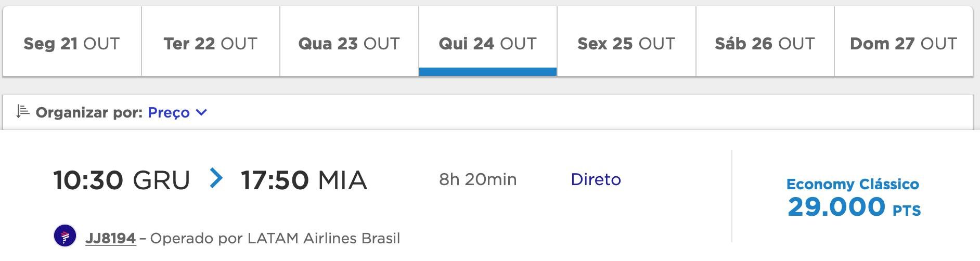Viewport: 980px width, 261px height.
Task: Select the Seg 21 OUT date tab
Action: click(x=72, y=44)
